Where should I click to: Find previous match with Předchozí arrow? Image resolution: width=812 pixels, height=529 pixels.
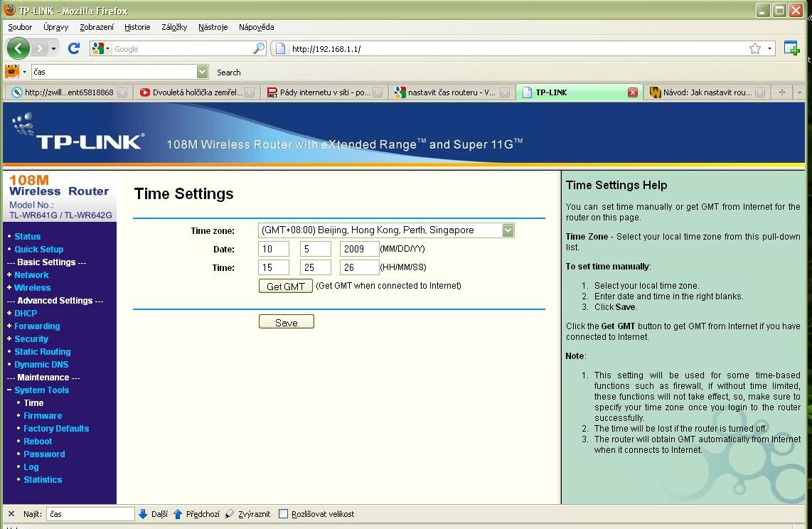coord(196,514)
